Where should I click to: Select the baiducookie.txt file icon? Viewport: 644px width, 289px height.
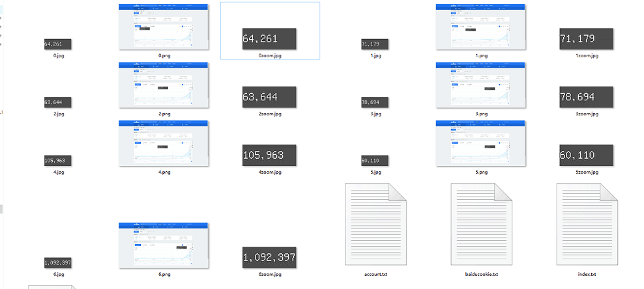pyautogui.click(x=481, y=224)
